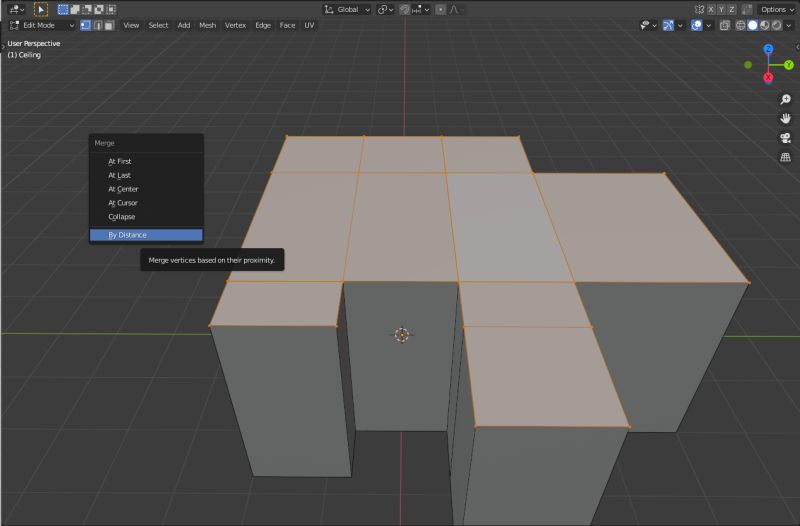Click the Z axis on navigation gizmo
The image size is (800, 526).
[x=768, y=49]
